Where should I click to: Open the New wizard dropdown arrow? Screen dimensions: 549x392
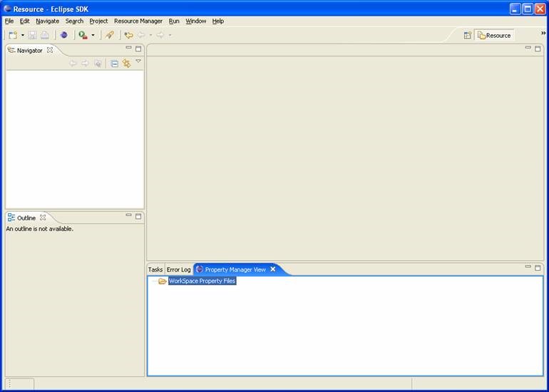23,36
